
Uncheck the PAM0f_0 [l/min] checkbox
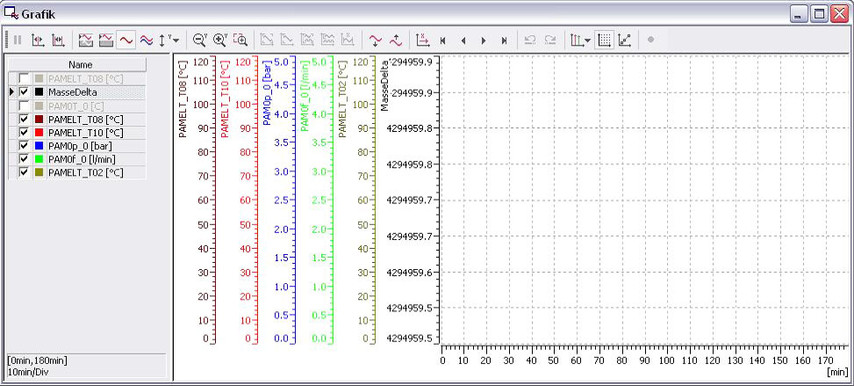point(24,159)
